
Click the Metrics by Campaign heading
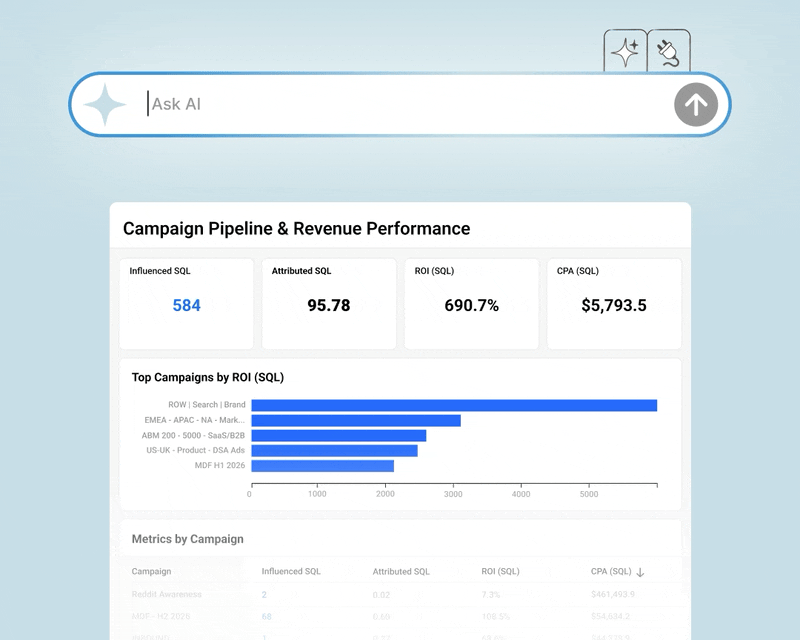(x=187, y=539)
